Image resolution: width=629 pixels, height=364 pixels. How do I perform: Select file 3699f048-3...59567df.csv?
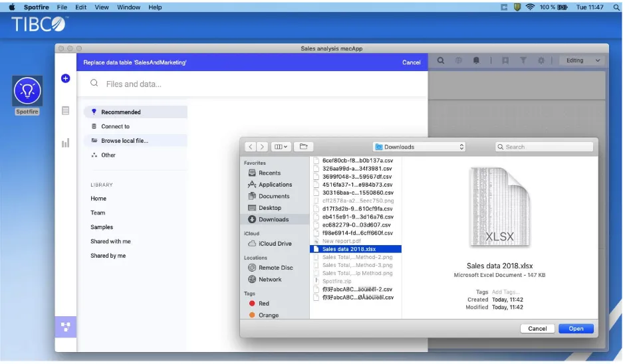coord(356,177)
